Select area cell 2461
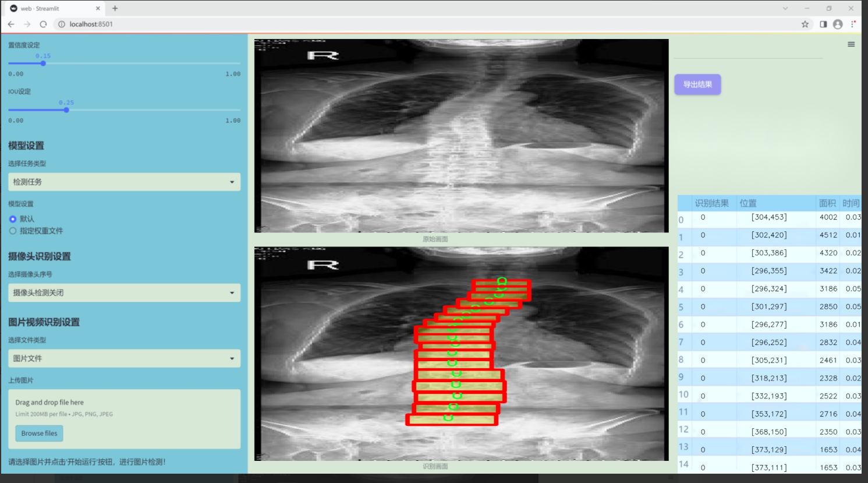Image resolution: width=868 pixels, height=483 pixels. point(828,360)
